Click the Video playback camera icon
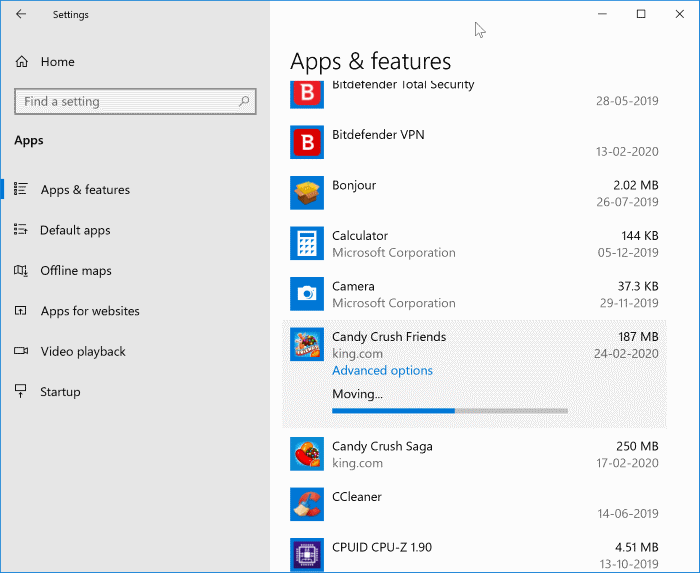 click(x=21, y=351)
